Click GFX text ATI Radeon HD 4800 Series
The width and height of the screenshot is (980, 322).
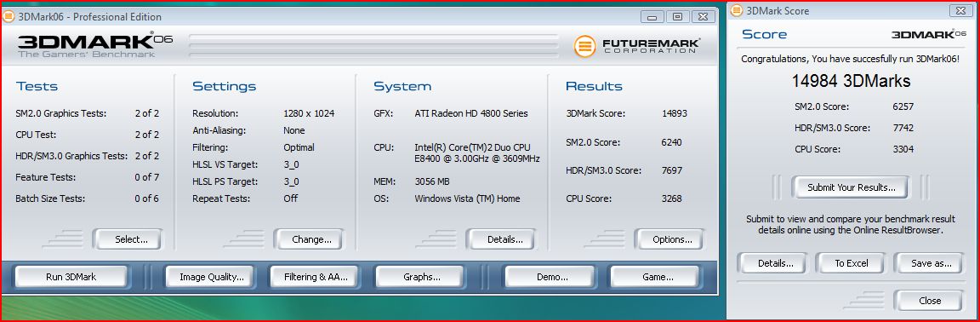(x=471, y=113)
